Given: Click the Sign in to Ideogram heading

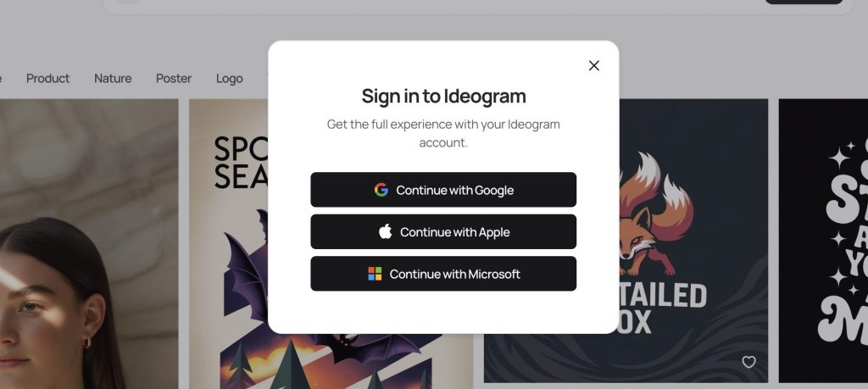Looking at the screenshot, I should tap(443, 97).
